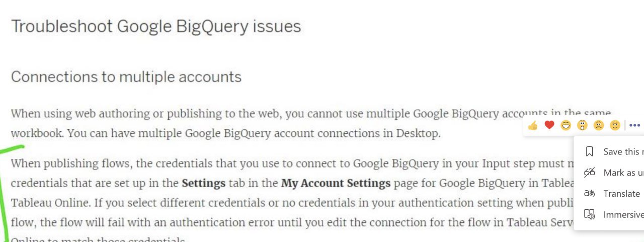Click the 'Translate' menu text
The image size is (644, 242).
pos(622,194)
